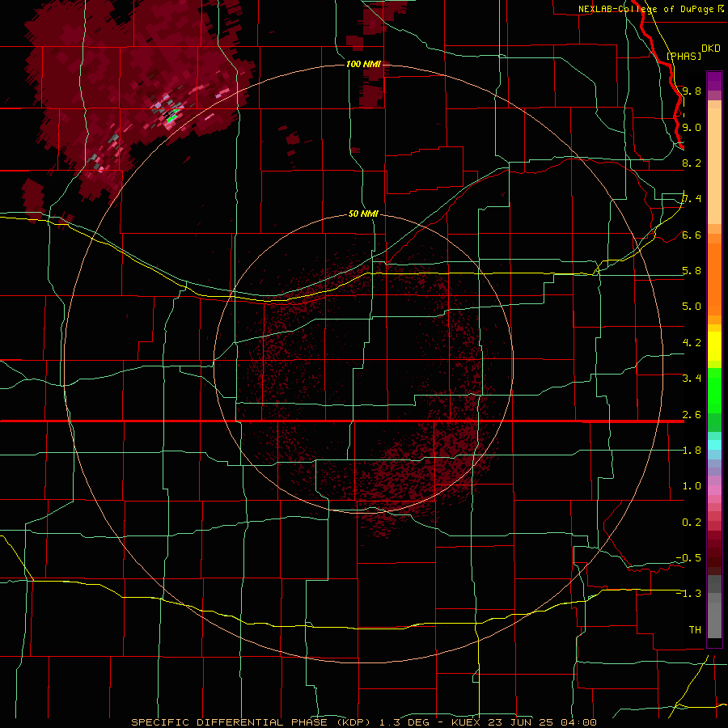Click the -0.5 value on the color scale

pos(688,558)
